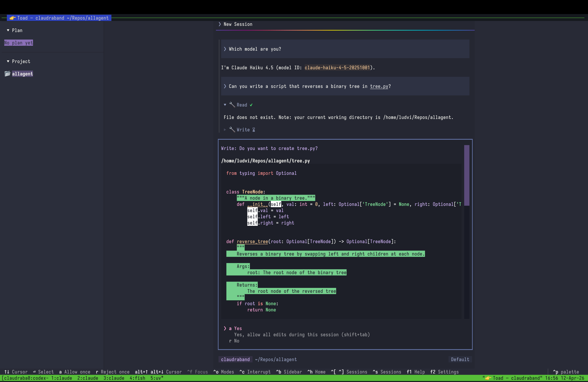Click the Write pending hourglass icon
Screen dimensions: 588x382
(253, 130)
